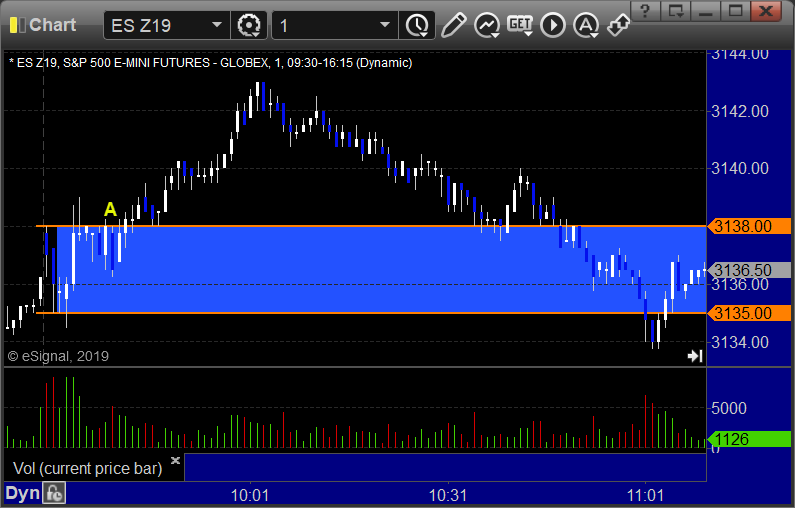The image size is (795, 508).
Task: Click the dark blue volume study bar
Action: tap(445, 467)
